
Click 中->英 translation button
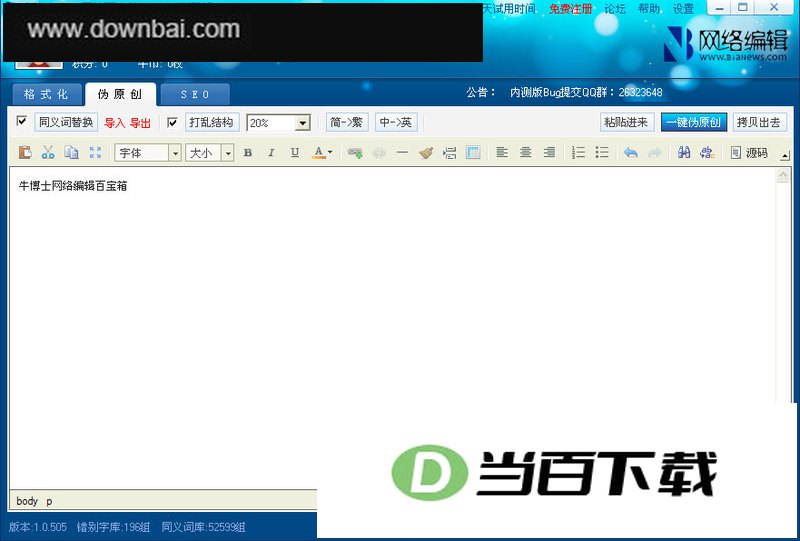coord(396,122)
